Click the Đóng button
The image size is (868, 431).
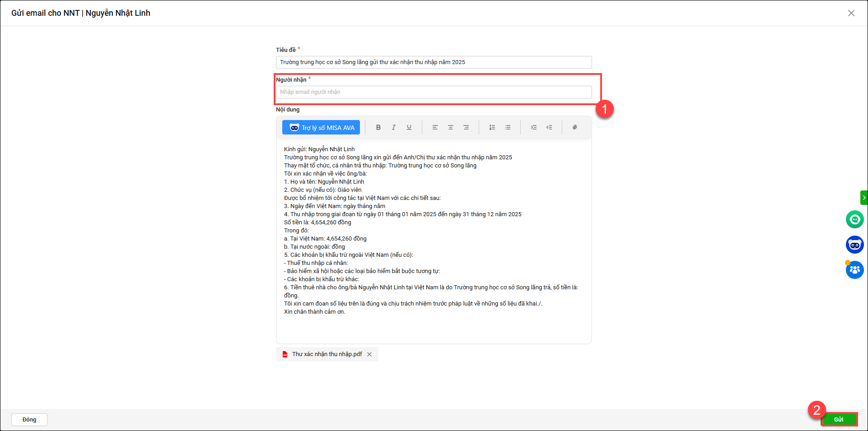29,419
